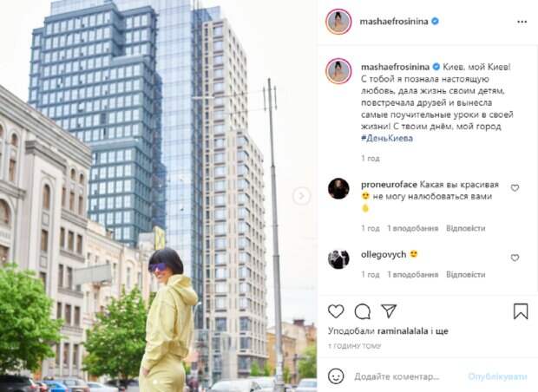Screen dimensions: 538x392
Task: Go to next photo with carousel arrow
Action: point(301,196)
